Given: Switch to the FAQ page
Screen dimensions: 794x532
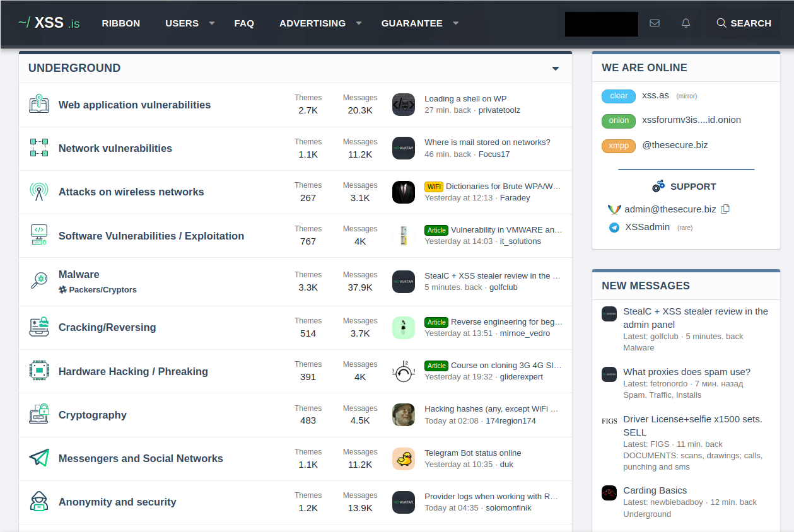Looking at the screenshot, I should click(x=244, y=23).
